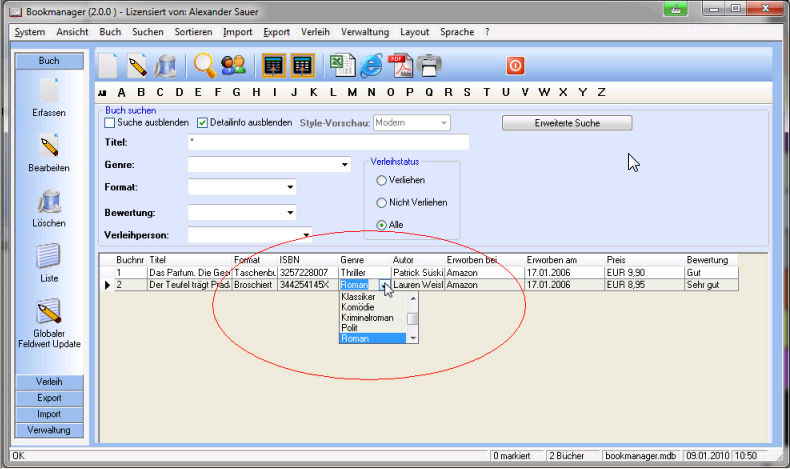This screenshot has height=469, width=790.
Task: Click the red power/exit toolbar icon
Action: (x=515, y=66)
